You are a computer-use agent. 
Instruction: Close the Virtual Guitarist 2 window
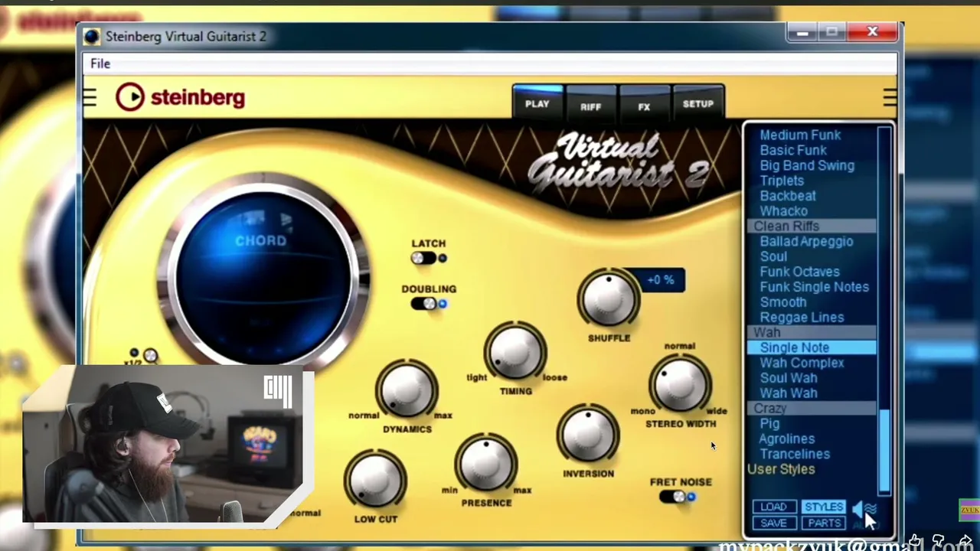point(872,32)
